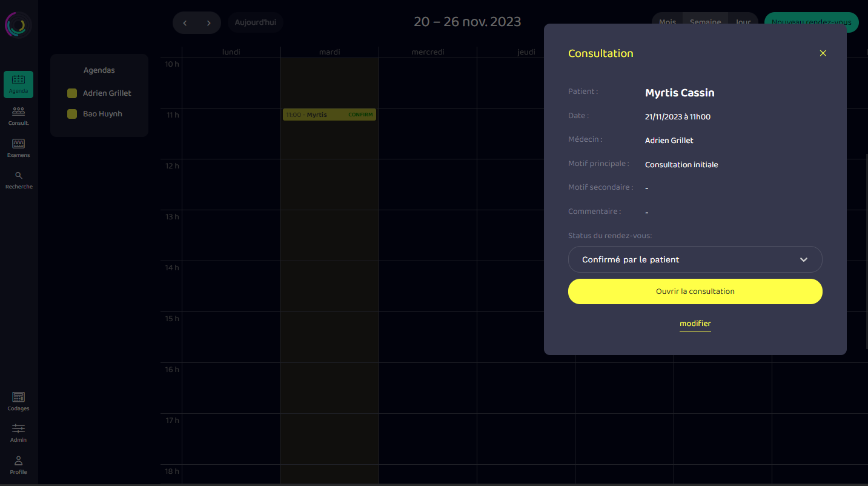Go to previous week with left arrow

pyautogui.click(x=185, y=23)
